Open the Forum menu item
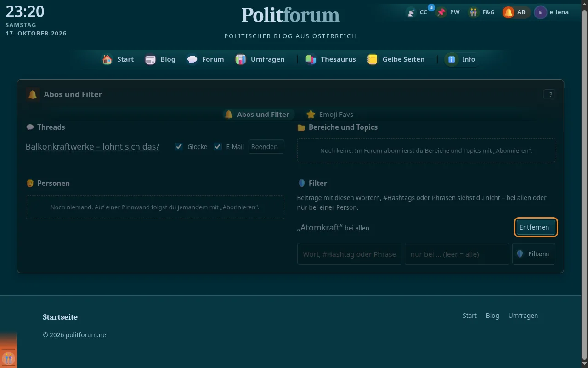This screenshot has height=368, width=588. coord(205,59)
